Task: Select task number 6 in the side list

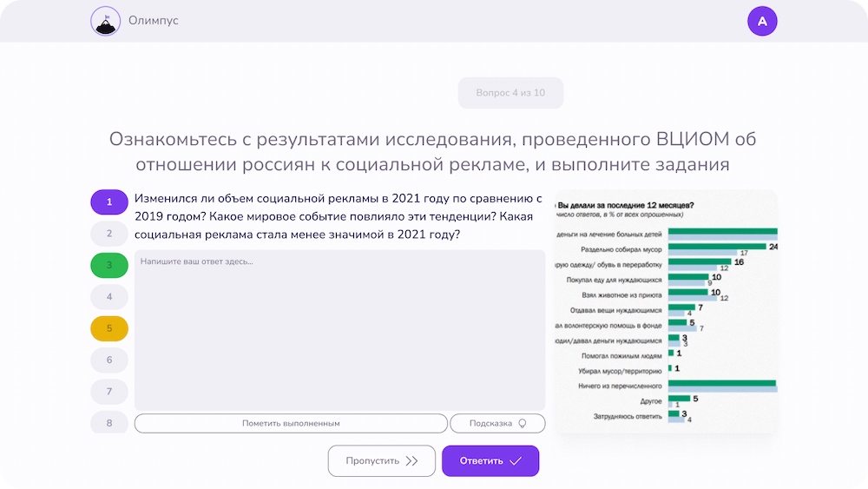Action: (109, 360)
